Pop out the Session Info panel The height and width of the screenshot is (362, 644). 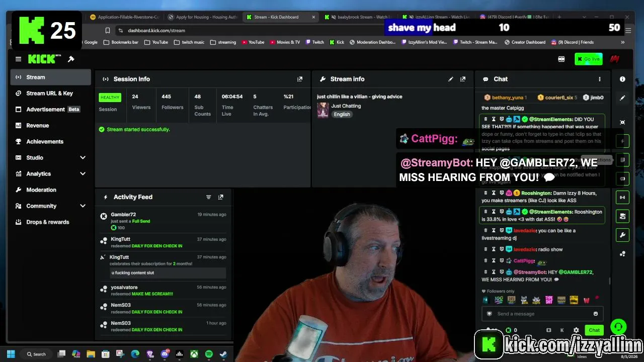tap(300, 79)
